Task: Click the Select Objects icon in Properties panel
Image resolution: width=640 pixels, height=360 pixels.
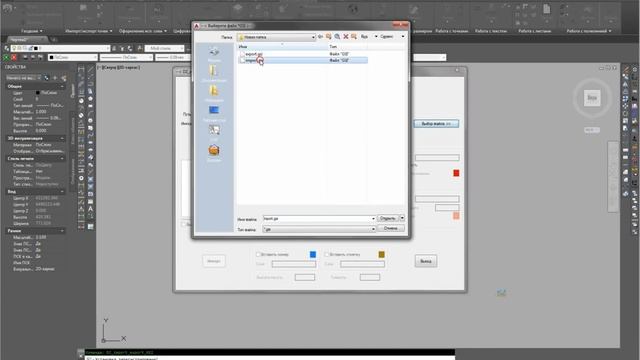Action: pyautogui.click(x=55, y=78)
